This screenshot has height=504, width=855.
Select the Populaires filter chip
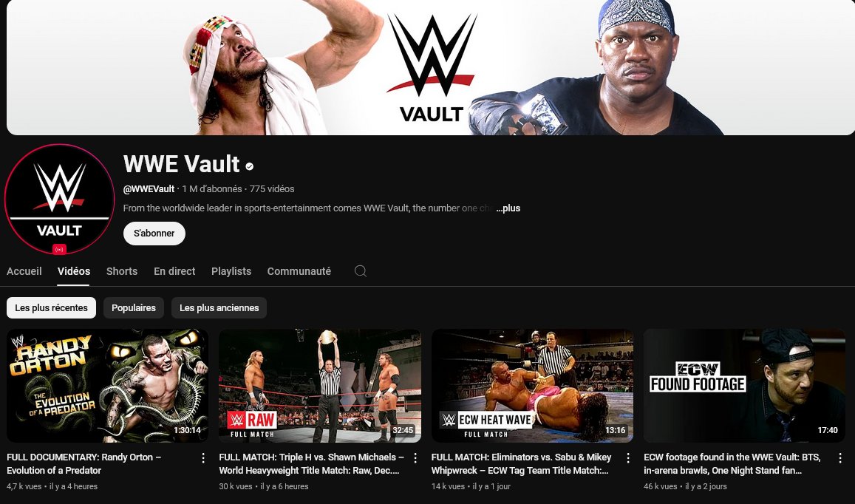pos(134,307)
